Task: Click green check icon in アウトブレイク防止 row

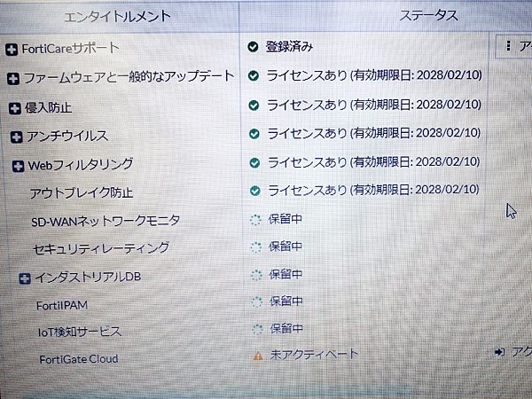Action: tap(254, 191)
